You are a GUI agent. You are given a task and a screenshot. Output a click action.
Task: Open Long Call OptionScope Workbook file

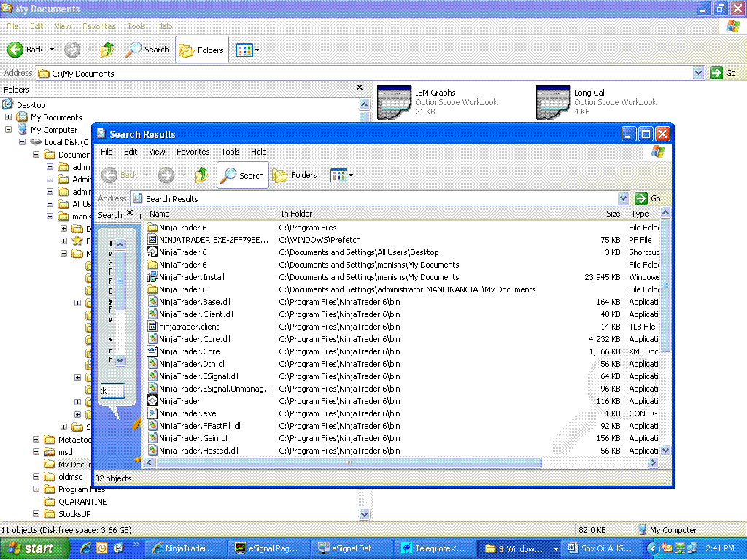pyautogui.click(x=596, y=102)
